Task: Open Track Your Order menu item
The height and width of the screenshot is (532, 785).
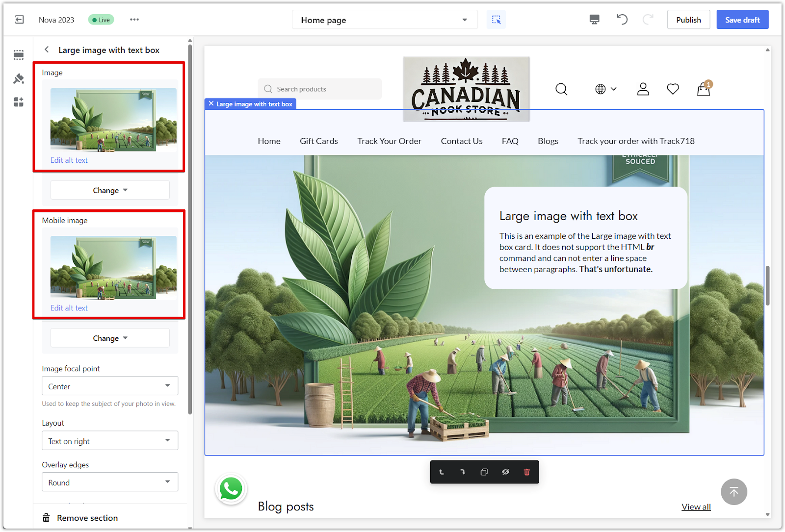Action: [x=390, y=141]
